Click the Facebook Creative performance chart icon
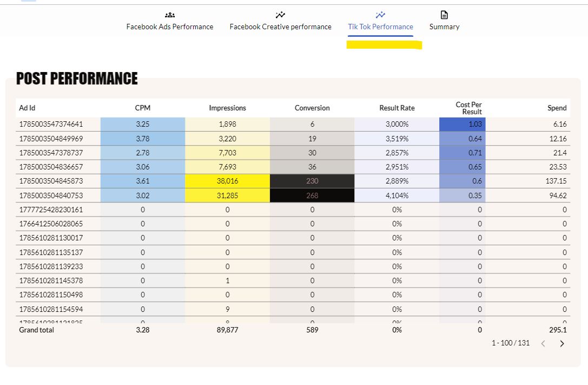This screenshot has height=385, width=588. (280, 15)
